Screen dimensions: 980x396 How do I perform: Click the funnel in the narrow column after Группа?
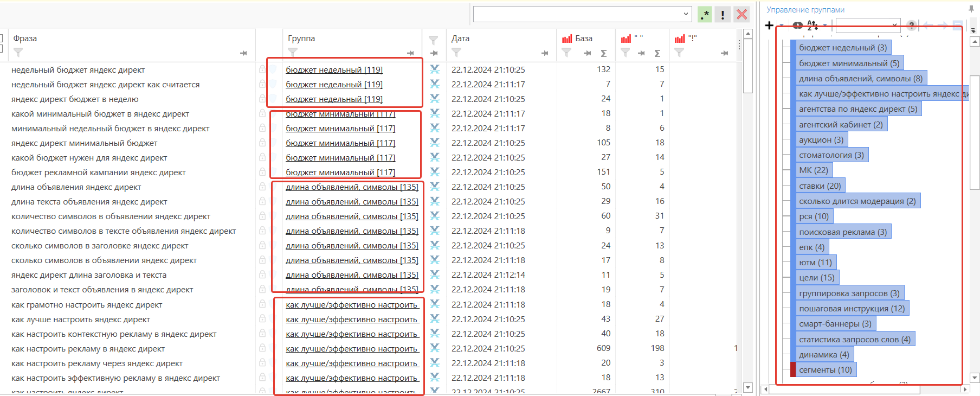(x=433, y=40)
